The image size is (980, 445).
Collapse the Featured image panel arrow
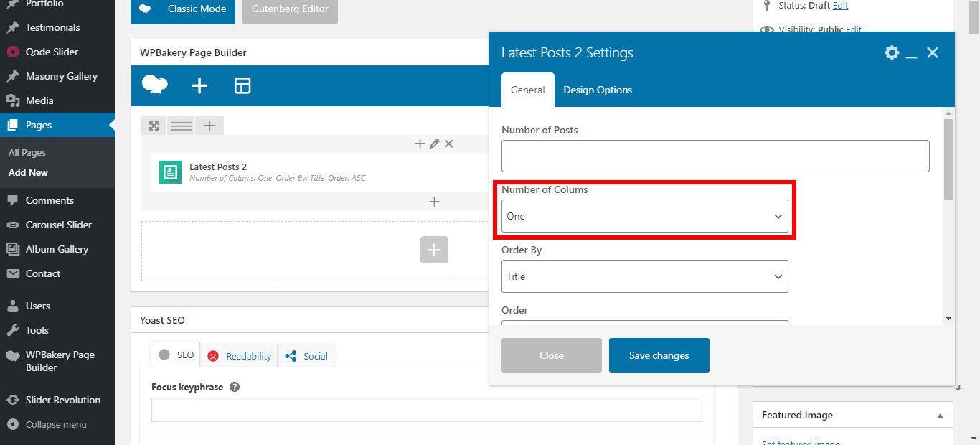tap(940, 416)
